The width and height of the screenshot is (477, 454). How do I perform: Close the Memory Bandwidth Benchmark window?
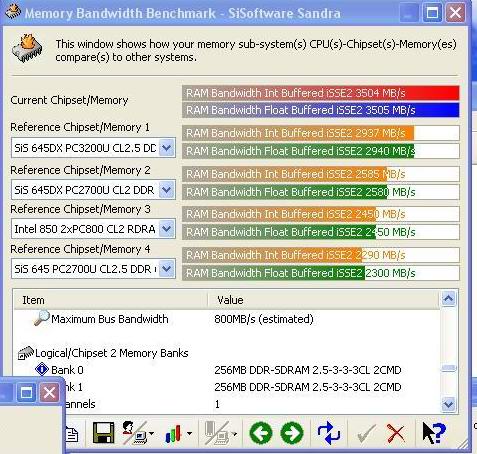455,13
